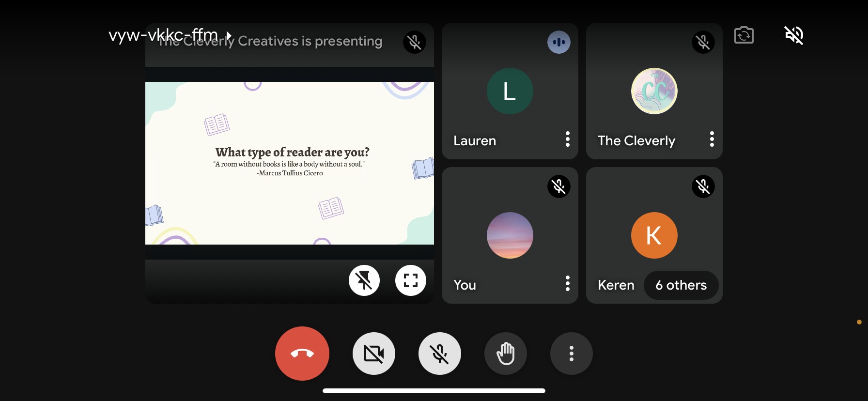Unpin the presentation tile
The image size is (868, 401).
[364, 280]
